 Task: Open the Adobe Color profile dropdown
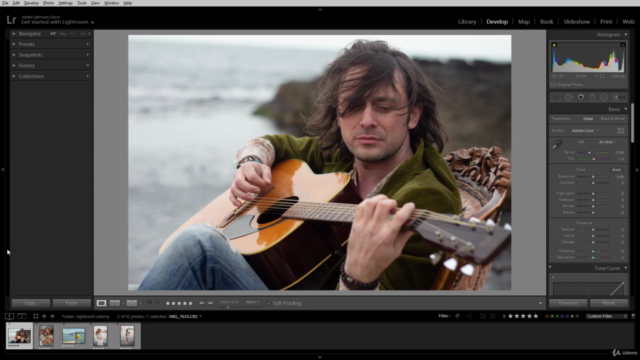585,131
